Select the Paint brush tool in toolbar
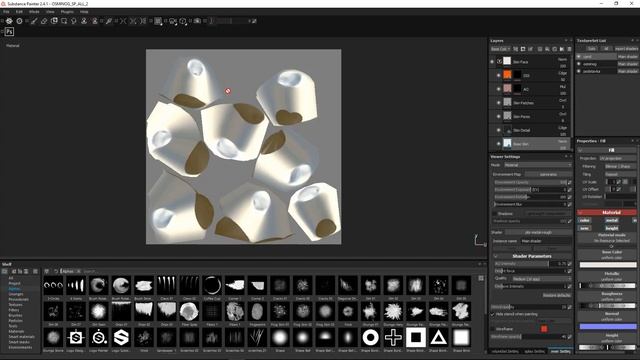 [x=34, y=21]
